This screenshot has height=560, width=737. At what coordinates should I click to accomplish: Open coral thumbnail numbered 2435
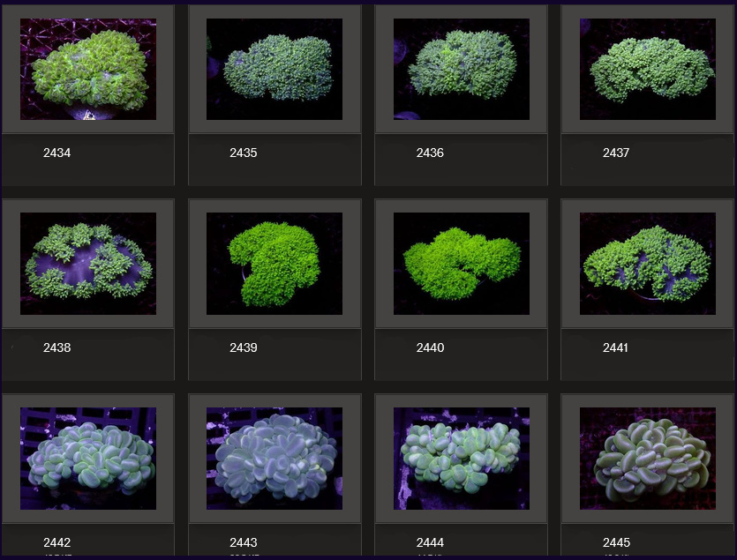pyautogui.click(x=274, y=69)
